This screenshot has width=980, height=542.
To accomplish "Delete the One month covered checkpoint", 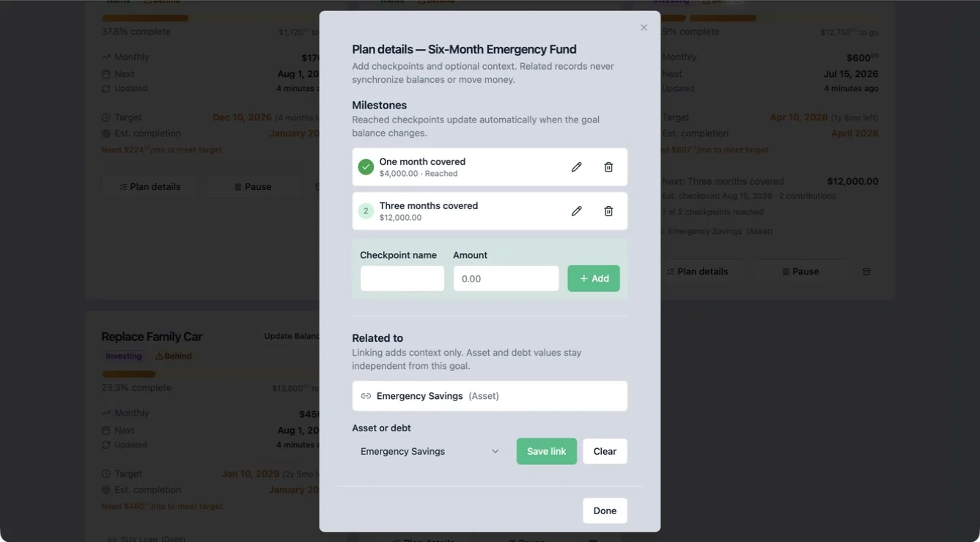I will [x=608, y=167].
